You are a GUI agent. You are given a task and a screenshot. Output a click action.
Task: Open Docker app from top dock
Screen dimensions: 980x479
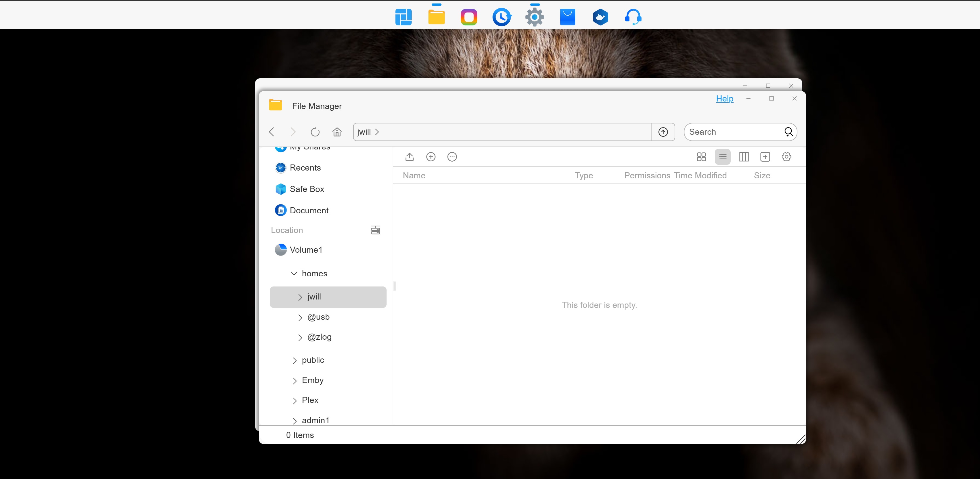tap(600, 17)
